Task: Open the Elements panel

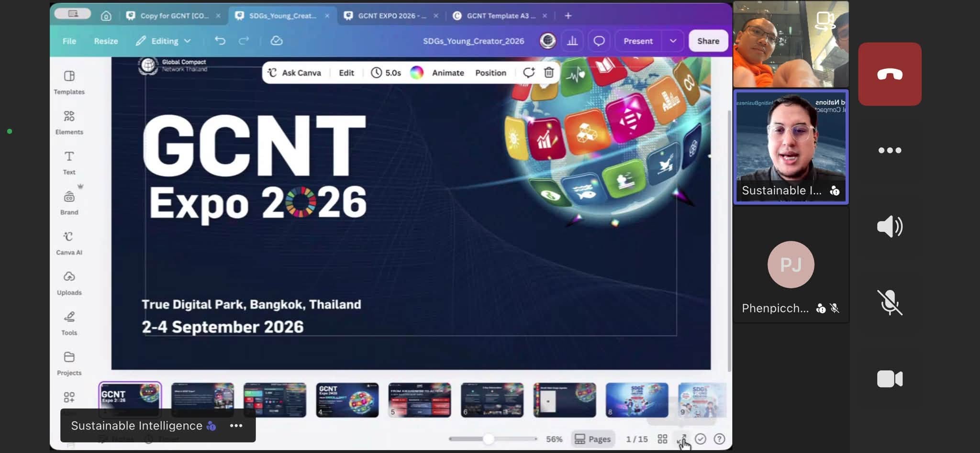Action: (69, 122)
